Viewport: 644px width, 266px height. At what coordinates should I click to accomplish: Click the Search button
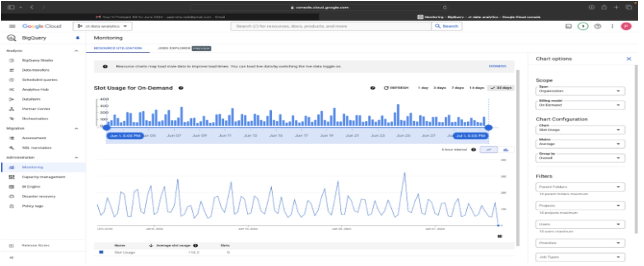pos(447,26)
